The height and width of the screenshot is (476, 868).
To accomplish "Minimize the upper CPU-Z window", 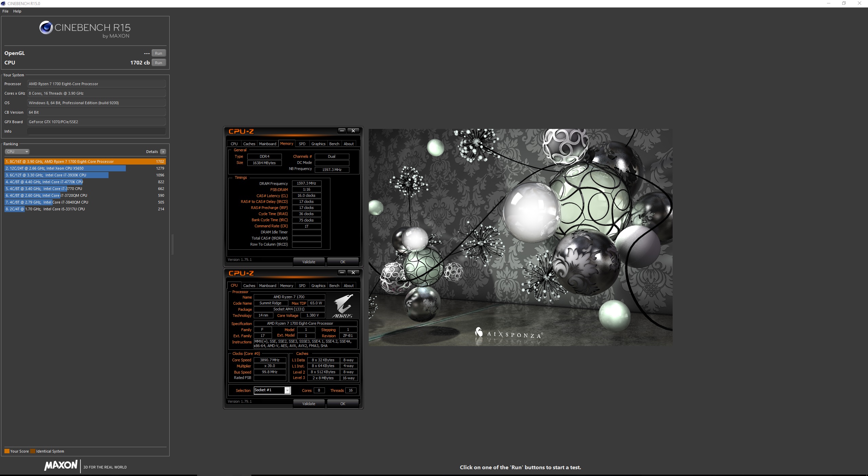I will pos(342,131).
